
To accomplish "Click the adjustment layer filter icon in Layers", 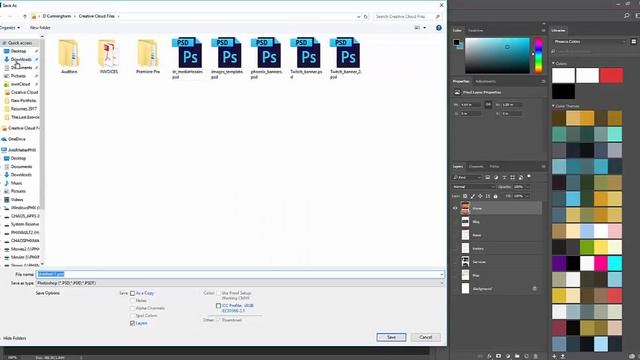I will [496, 178].
